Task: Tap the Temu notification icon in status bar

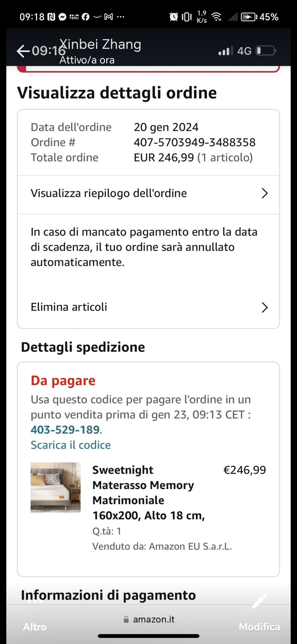Action: point(74,17)
